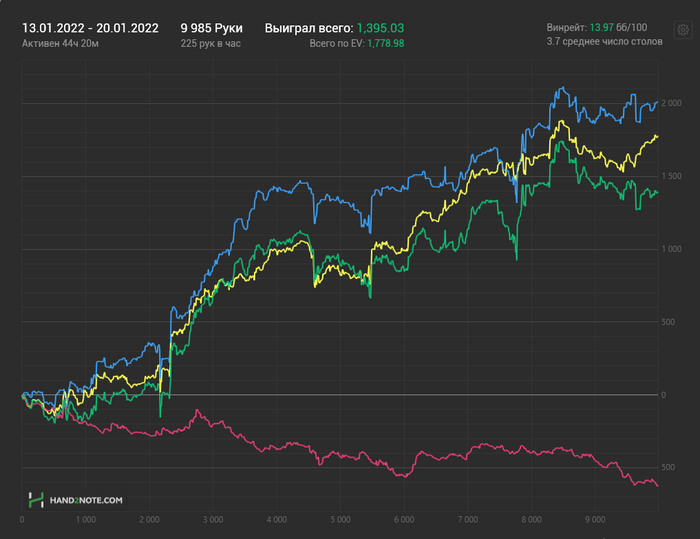
Task: Click the 66/100 winrate stat
Action: click(631, 28)
